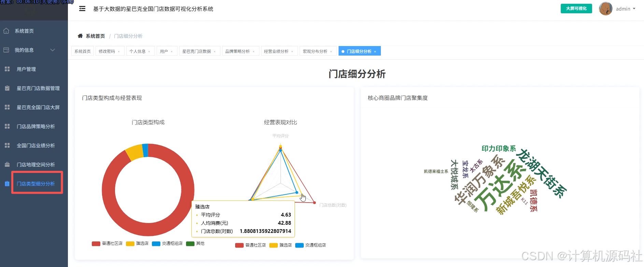Click the blue donut segment for 交通枢纽店
The height and width of the screenshot is (267, 644).
[145, 150]
